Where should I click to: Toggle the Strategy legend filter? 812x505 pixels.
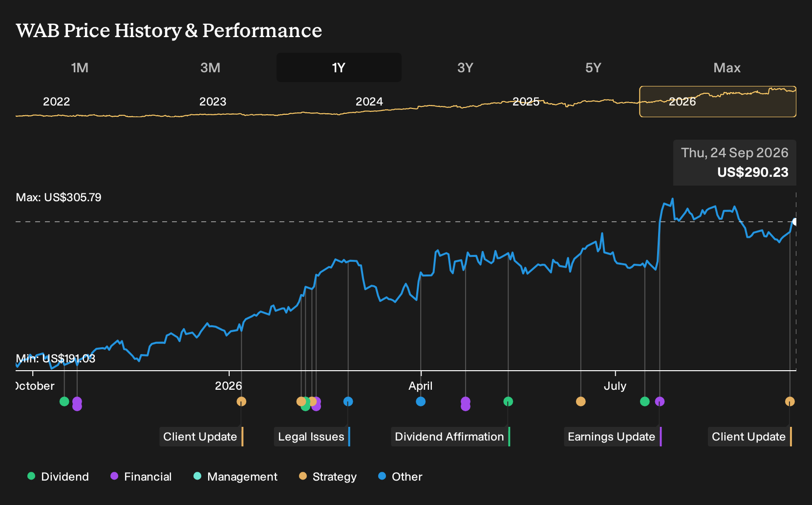pyautogui.click(x=328, y=476)
